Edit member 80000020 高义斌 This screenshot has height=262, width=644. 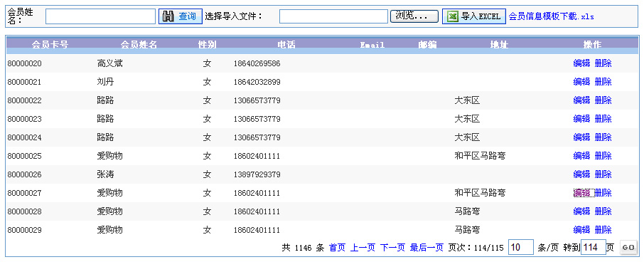[x=581, y=63]
